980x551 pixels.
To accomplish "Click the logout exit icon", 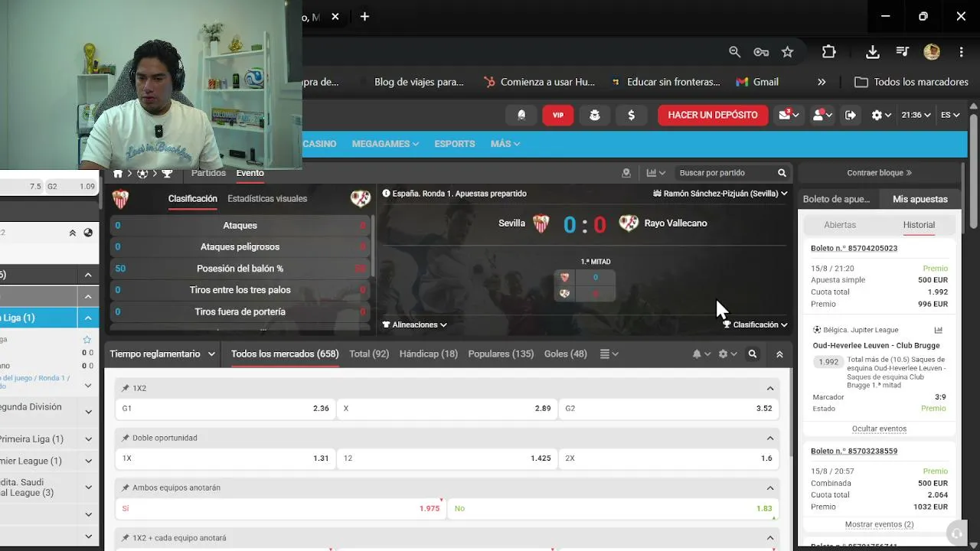I will [851, 115].
